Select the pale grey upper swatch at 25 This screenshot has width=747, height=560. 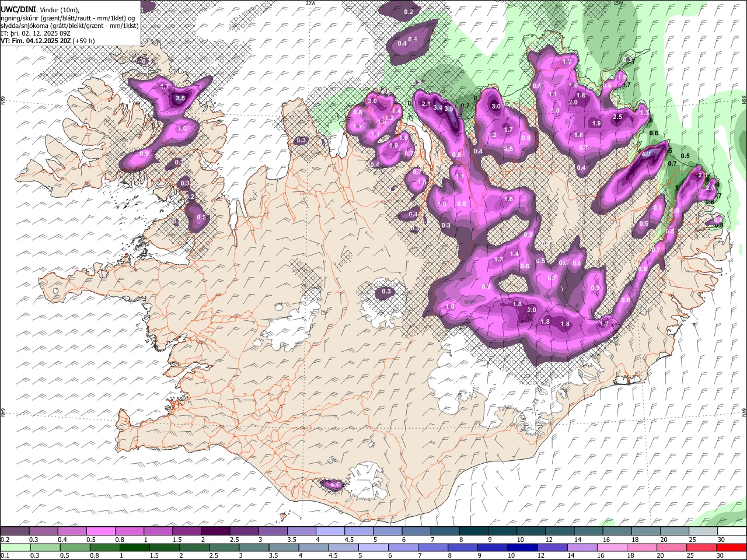[704, 531]
